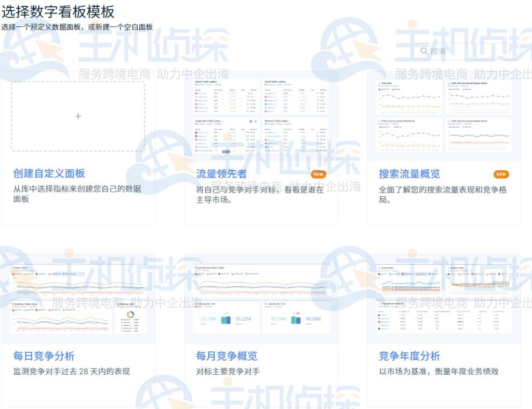532x409 pixels.
Task: Click the search magnifier icon
Action: click(424, 51)
